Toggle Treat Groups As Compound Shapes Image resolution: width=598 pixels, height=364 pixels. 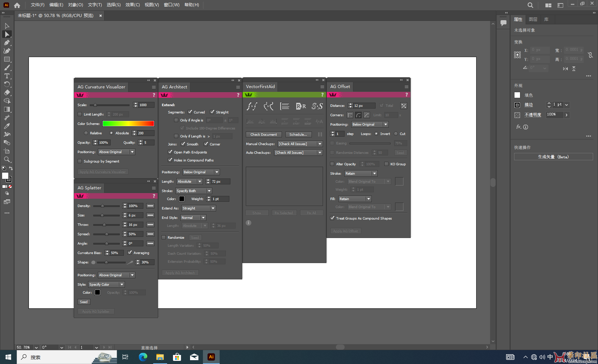click(332, 218)
